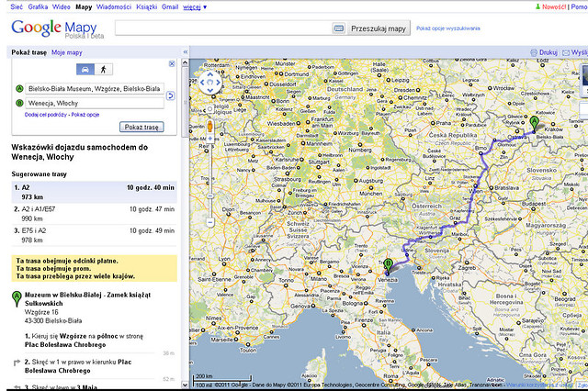This screenshot has height=391, width=588.
Task: Click the Drukuj printer icon
Action: tap(534, 53)
